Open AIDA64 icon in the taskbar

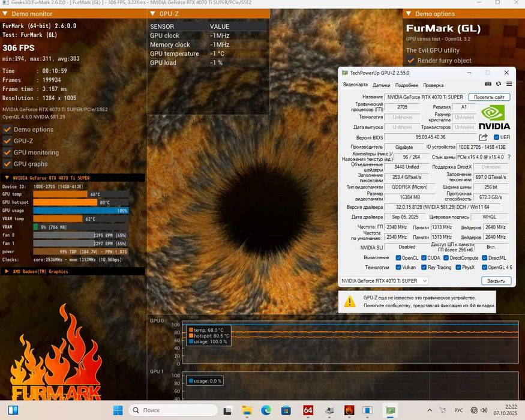pos(308,410)
